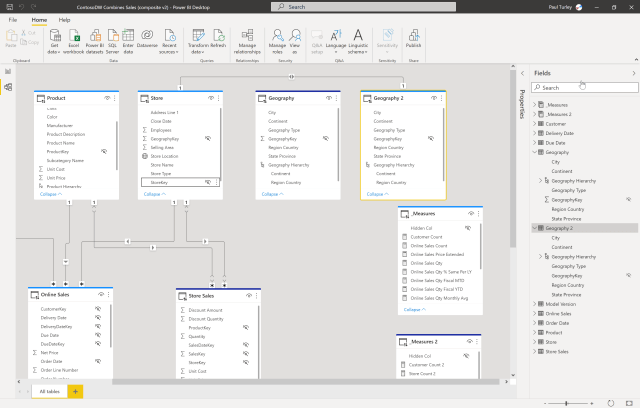The width and height of the screenshot is (640, 408).
Task: Collapse the Geography table card
Action: [x=273, y=194]
